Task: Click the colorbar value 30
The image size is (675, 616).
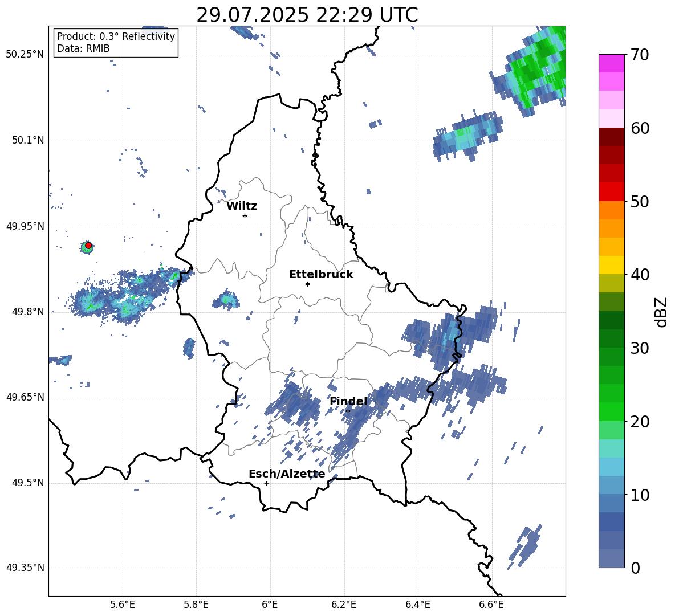Action: click(x=640, y=348)
